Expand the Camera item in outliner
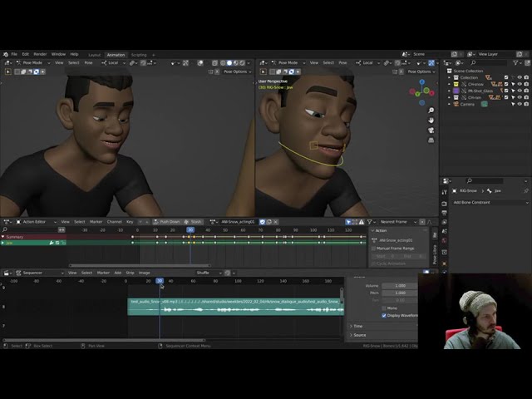This screenshot has width=532, height=399. [x=449, y=104]
